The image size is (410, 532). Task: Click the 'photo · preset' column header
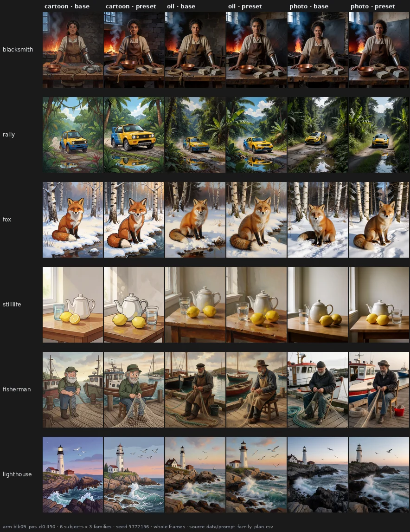click(x=373, y=6)
